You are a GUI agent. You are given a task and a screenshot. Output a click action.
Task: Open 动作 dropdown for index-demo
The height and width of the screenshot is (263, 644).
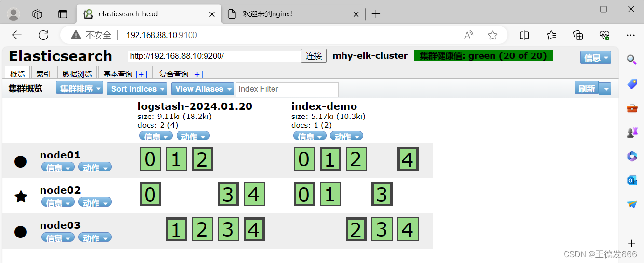(346, 136)
